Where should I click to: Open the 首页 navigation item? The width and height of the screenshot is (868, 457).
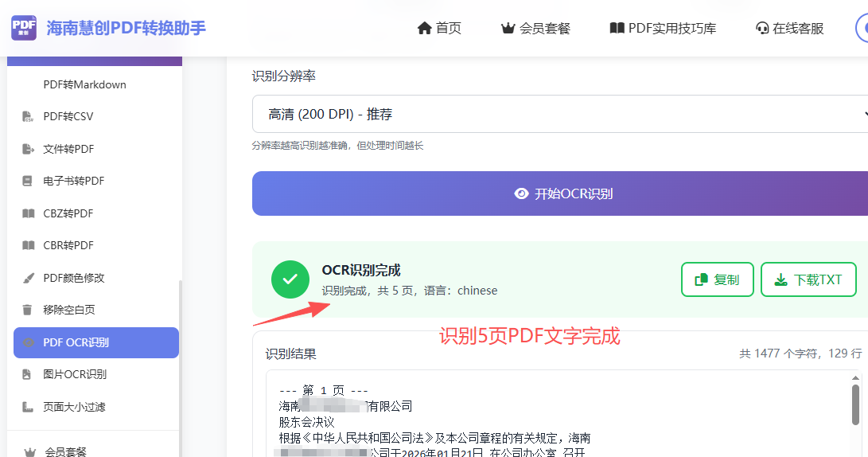[439, 28]
